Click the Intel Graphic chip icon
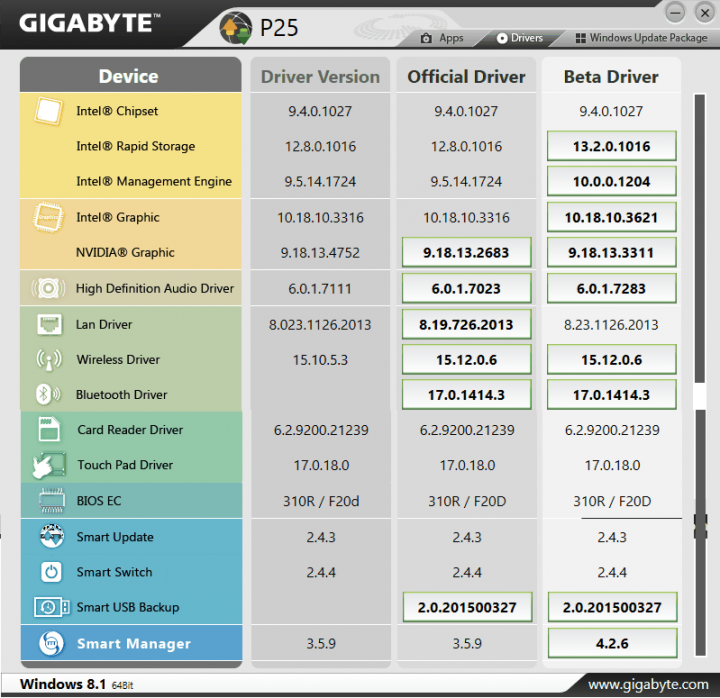This screenshot has height=698, width=720. (x=48, y=217)
